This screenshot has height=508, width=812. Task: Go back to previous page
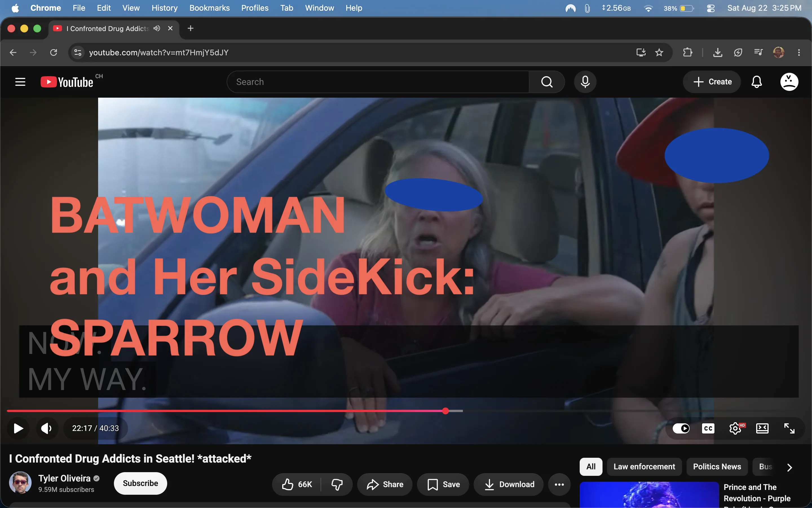[13, 52]
